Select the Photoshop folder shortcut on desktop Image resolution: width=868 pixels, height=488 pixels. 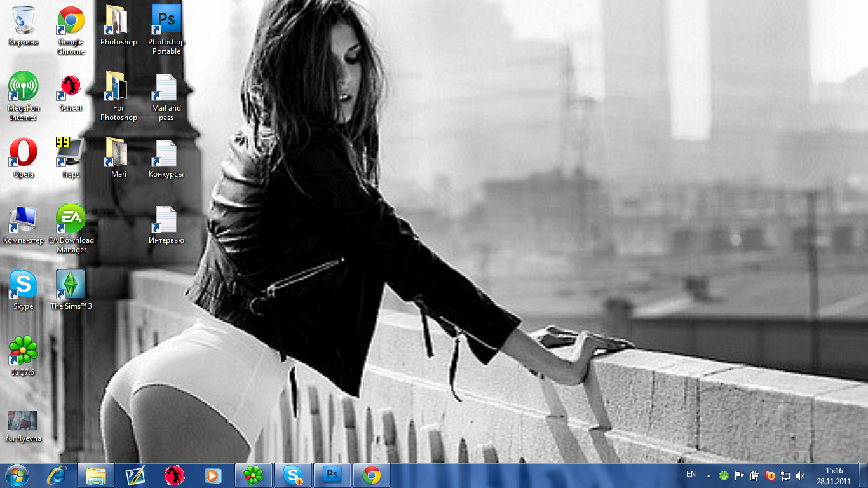[118, 26]
